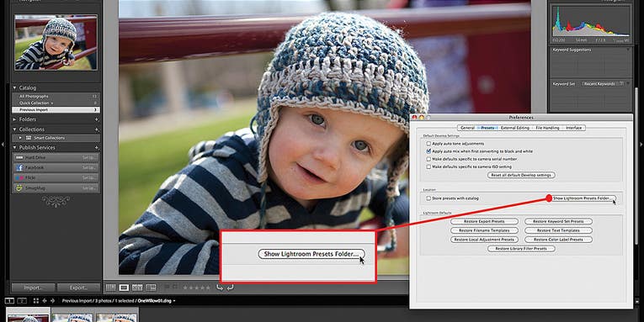644x322 pixels.
Task: Click Restore Library Filter Presets
Action: tap(521, 249)
